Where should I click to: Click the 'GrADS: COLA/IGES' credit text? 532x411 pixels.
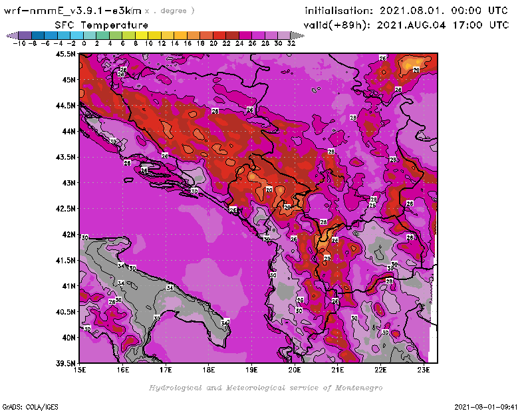pos(30,407)
